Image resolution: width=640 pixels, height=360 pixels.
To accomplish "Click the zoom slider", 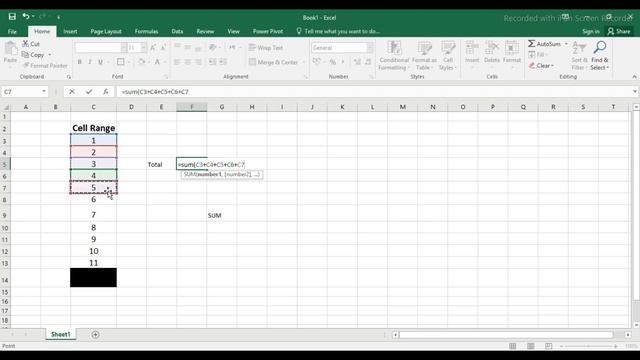I will [x=588, y=346].
